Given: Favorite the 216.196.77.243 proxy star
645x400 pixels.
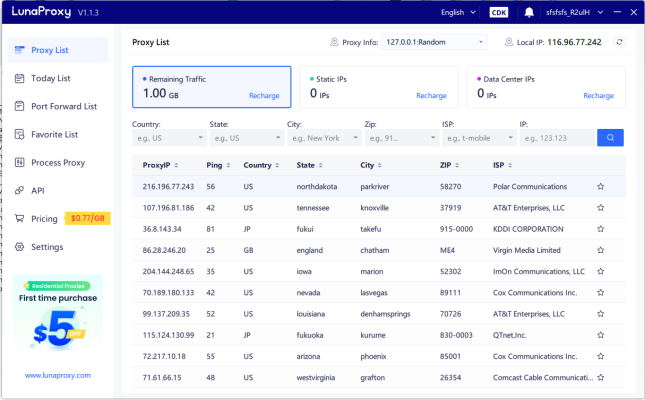Looking at the screenshot, I should pyautogui.click(x=601, y=186).
